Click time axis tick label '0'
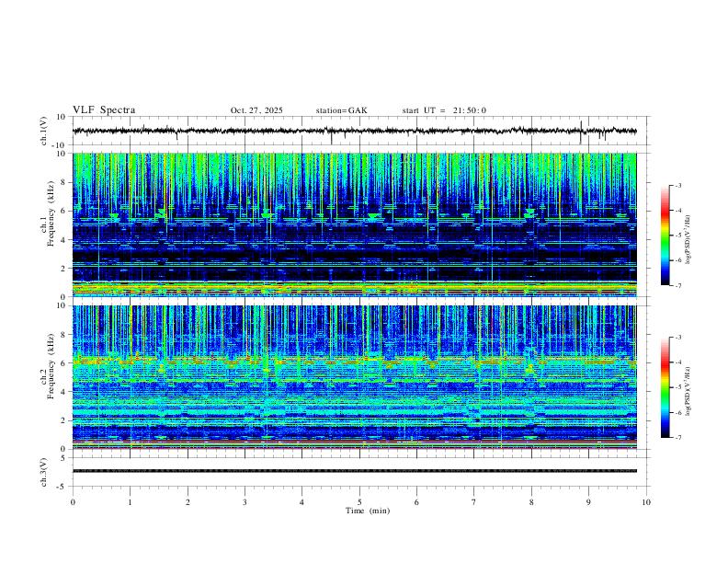Screen dimensions: 728x563 pyautogui.click(x=73, y=502)
